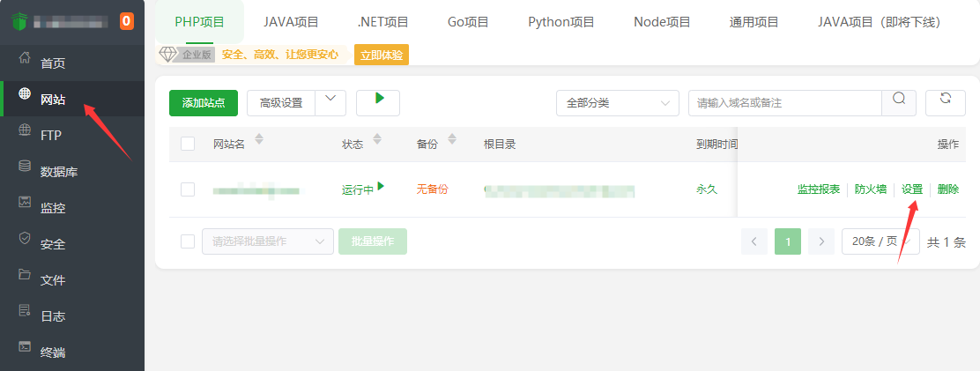Image resolution: width=980 pixels, height=371 pixels.
Task: Check the bottom batch-selection checkbox
Action: (x=188, y=241)
